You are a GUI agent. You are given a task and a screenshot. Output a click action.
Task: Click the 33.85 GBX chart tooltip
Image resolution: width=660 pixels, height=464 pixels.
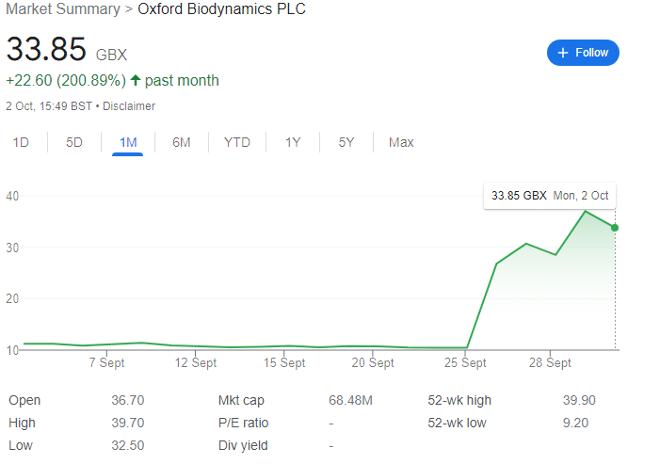click(550, 196)
